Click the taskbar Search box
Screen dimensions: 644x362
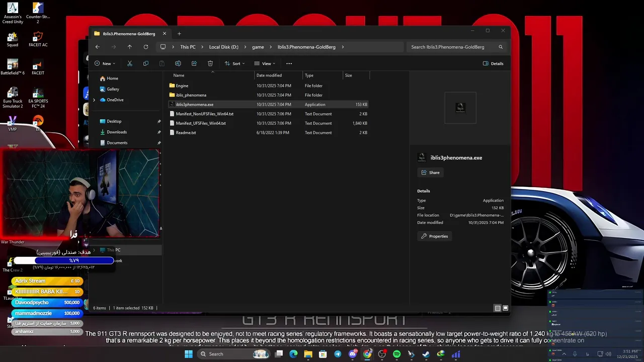[234, 354]
